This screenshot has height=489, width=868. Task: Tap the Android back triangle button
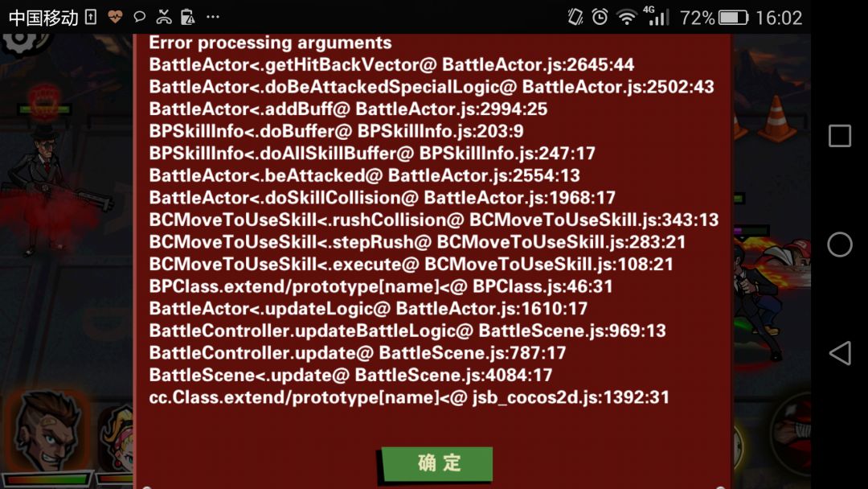tap(840, 353)
